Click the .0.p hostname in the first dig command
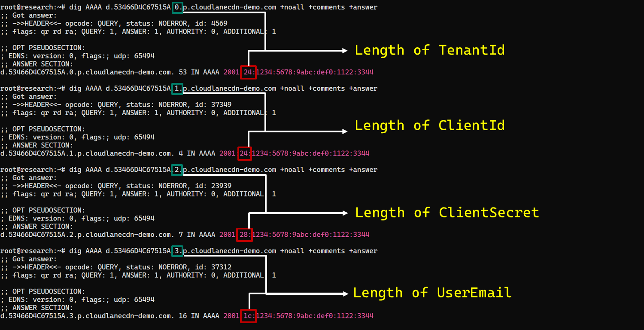 191,7
